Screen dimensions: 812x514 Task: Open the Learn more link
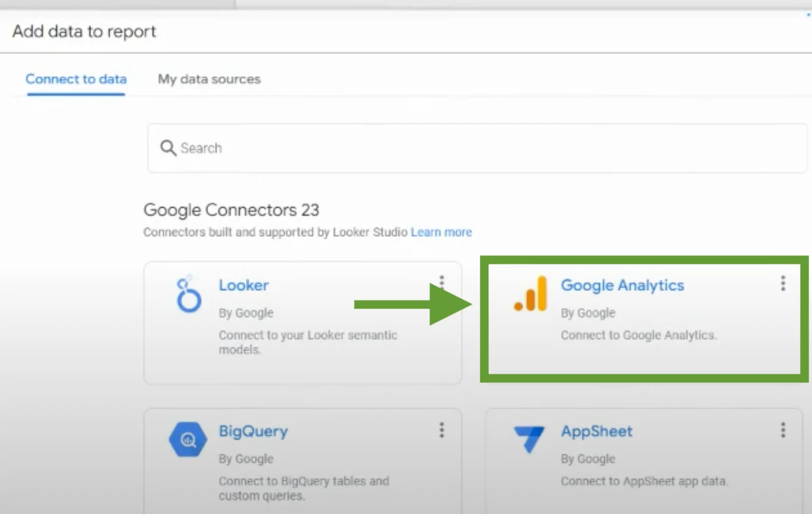[441, 232]
